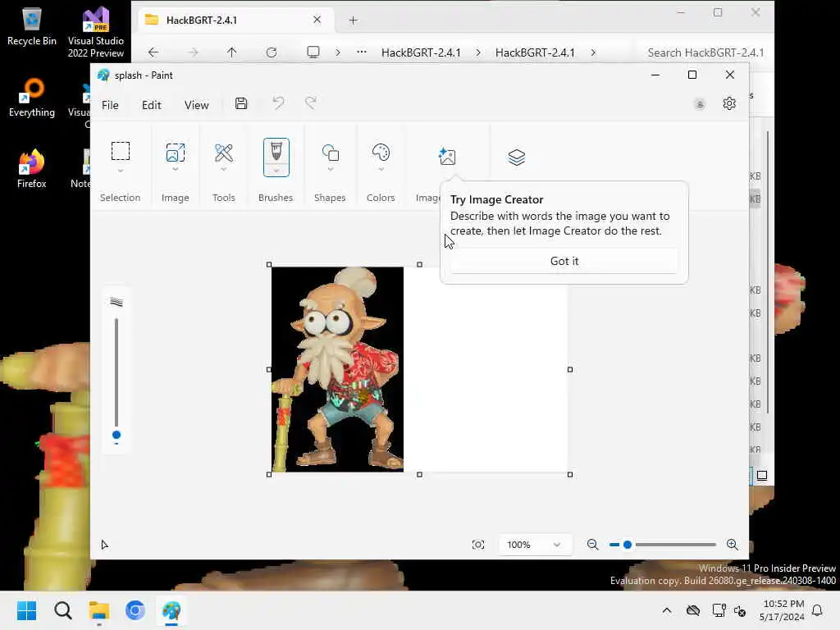The height and width of the screenshot is (630, 840).
Task: Expand the Colors dropdown arrow
Action: point(381,169)
